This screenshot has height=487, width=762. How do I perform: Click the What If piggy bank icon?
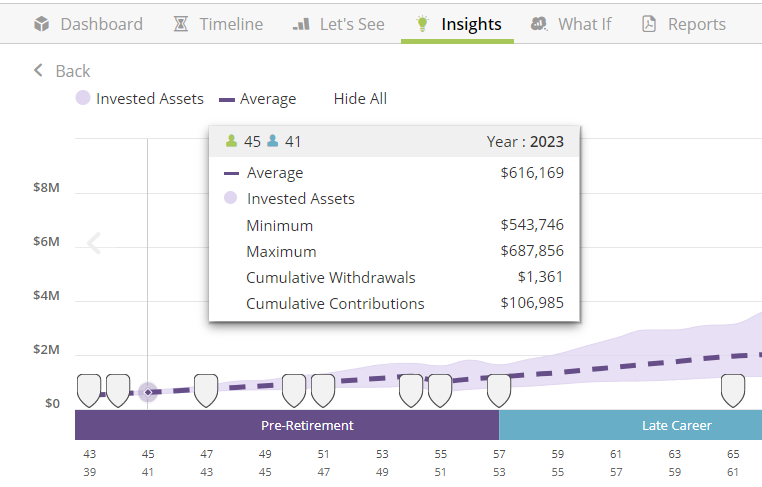point(540,24)
